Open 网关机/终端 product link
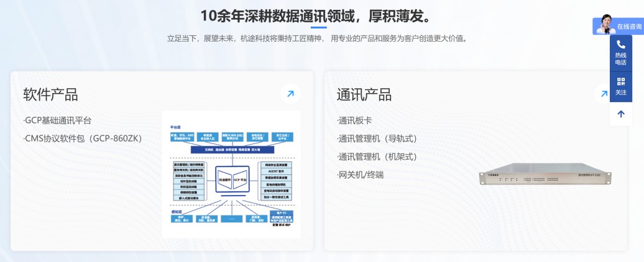The image size is (644, 262). [360, 175]
